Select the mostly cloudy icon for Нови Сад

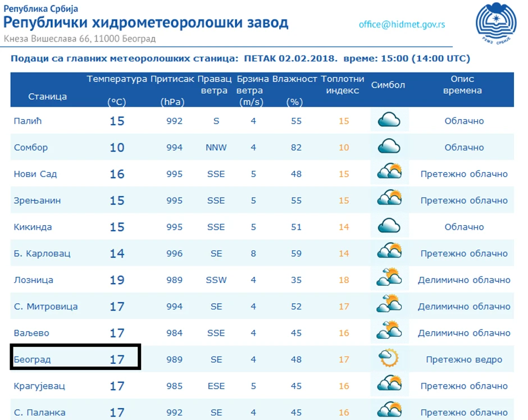pyautogui.click(x=388, y=172)
